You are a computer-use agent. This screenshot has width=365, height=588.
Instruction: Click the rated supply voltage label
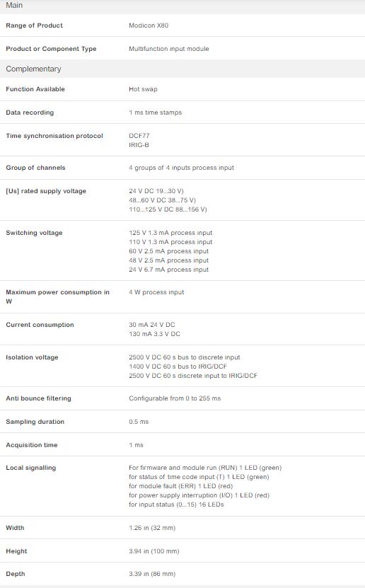point(46,191)
